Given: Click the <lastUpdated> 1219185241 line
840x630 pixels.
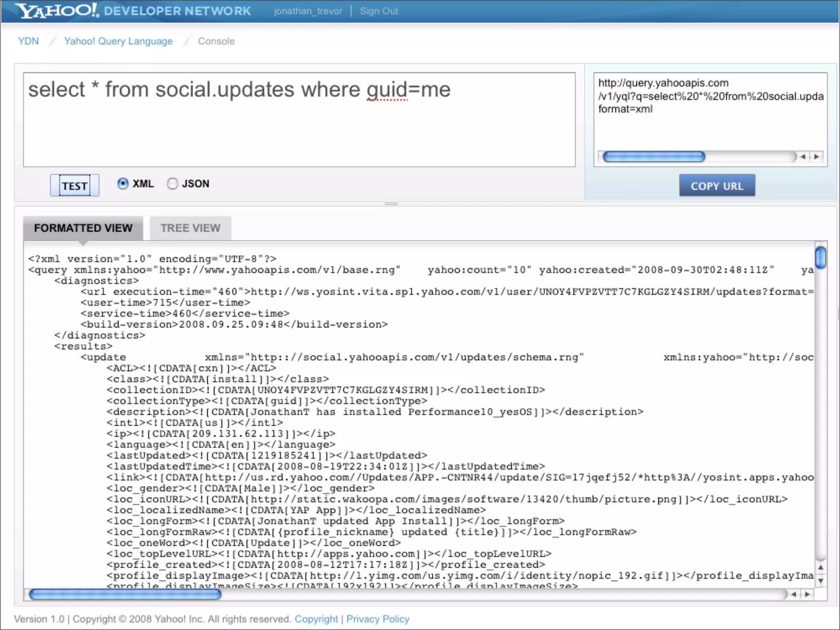Looking at the screenshot, I should coord(267,455).
